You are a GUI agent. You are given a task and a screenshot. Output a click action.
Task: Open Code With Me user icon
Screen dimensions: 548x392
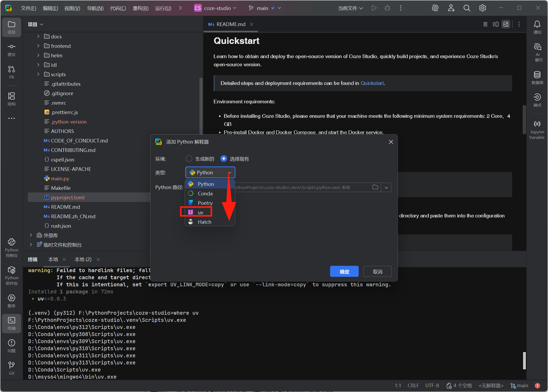click(451, 8)
